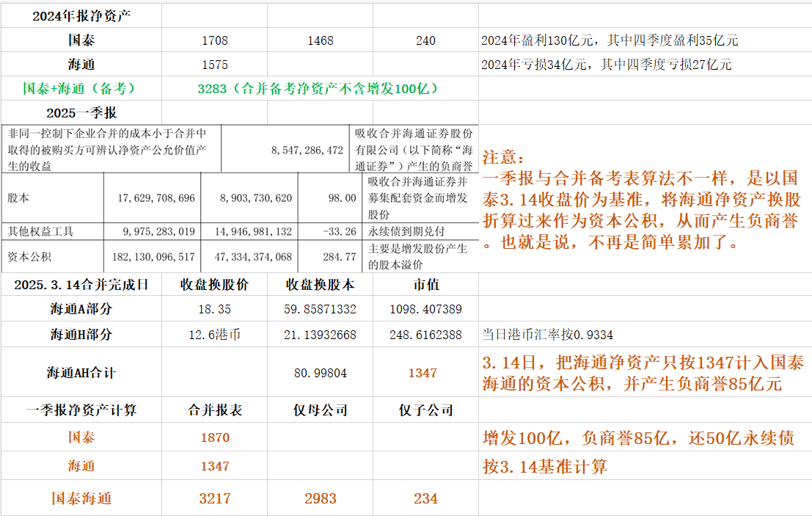Select the price cell 18.35
Screen dimensions: 812x516
tap(214, 309)
